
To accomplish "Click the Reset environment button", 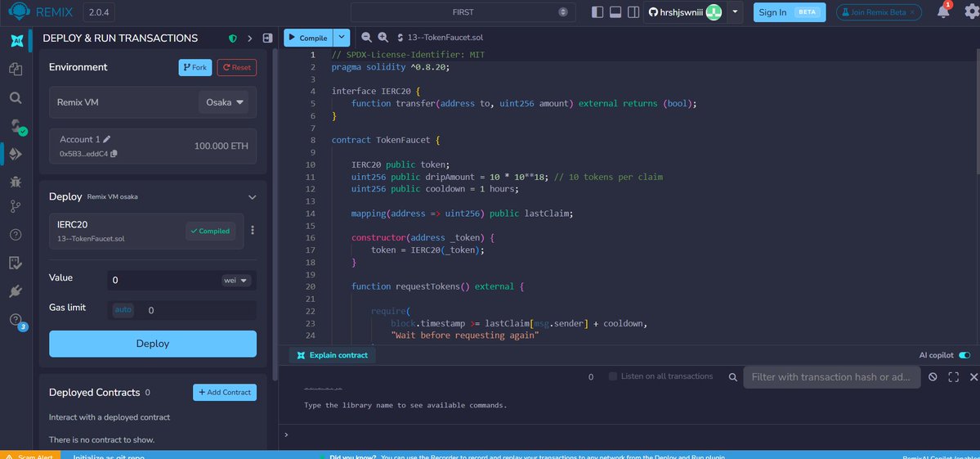I will (x=236, y=68).
